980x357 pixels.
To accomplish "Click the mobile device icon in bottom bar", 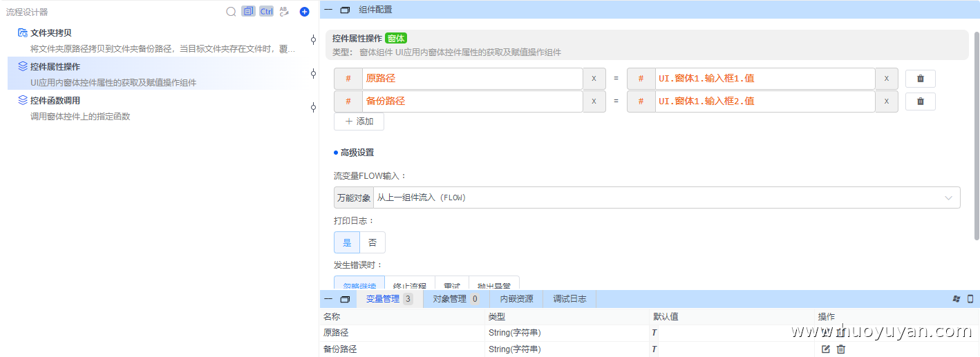I will pos(970,299).
